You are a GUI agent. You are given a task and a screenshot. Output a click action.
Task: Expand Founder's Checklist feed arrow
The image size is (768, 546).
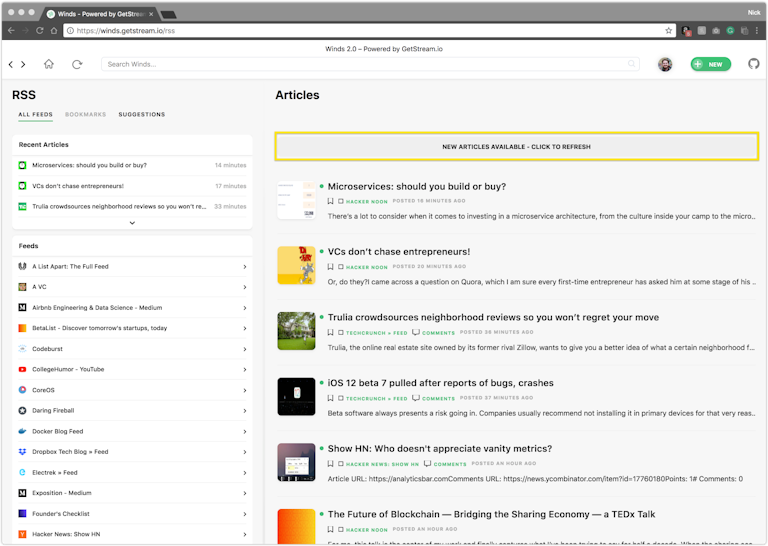(244, 514)
